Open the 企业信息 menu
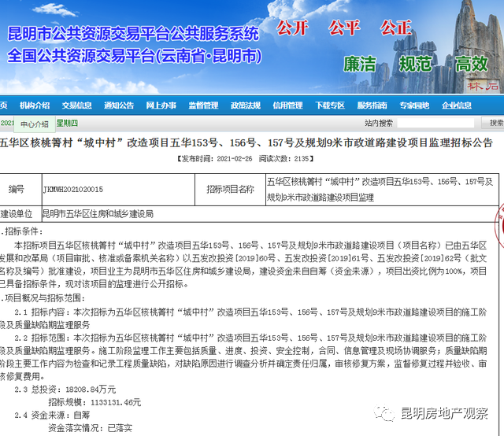 [x=457, y=105]
